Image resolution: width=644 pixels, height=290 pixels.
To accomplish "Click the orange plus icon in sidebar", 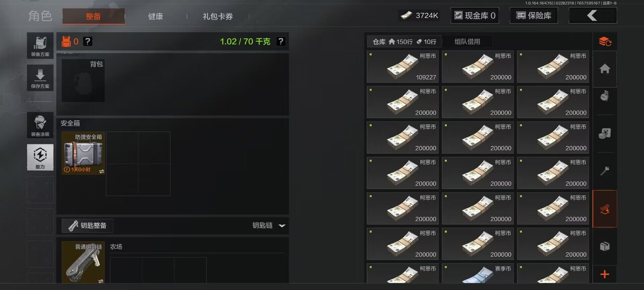I will (x=605, y=274).
